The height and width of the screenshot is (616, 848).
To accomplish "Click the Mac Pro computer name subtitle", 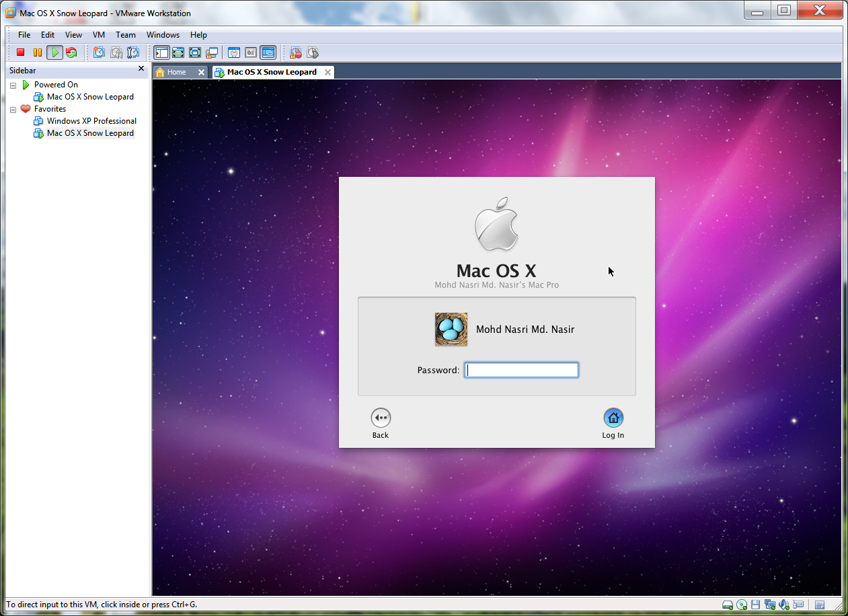I will pos(496,285).
